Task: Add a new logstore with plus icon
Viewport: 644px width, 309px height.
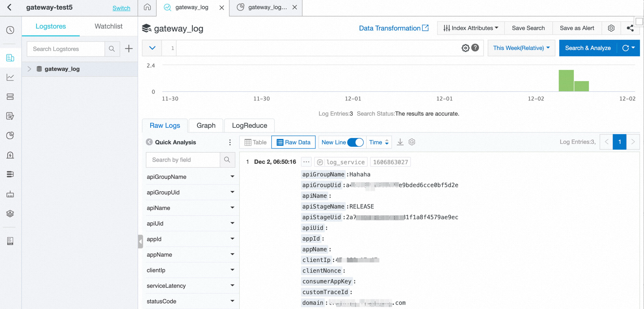Action: (129, 49)
